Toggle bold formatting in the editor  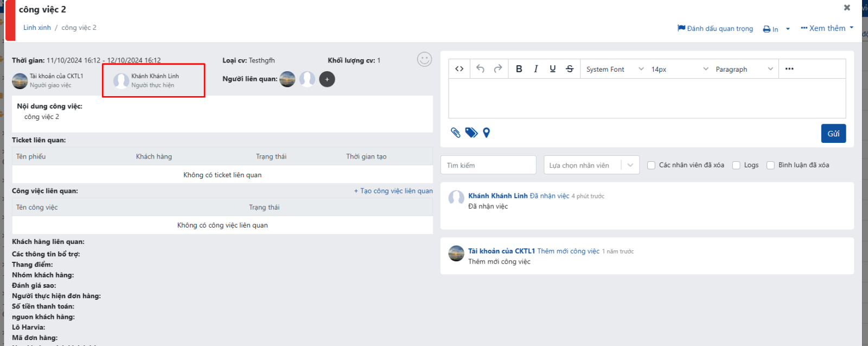tap(519, 69)
